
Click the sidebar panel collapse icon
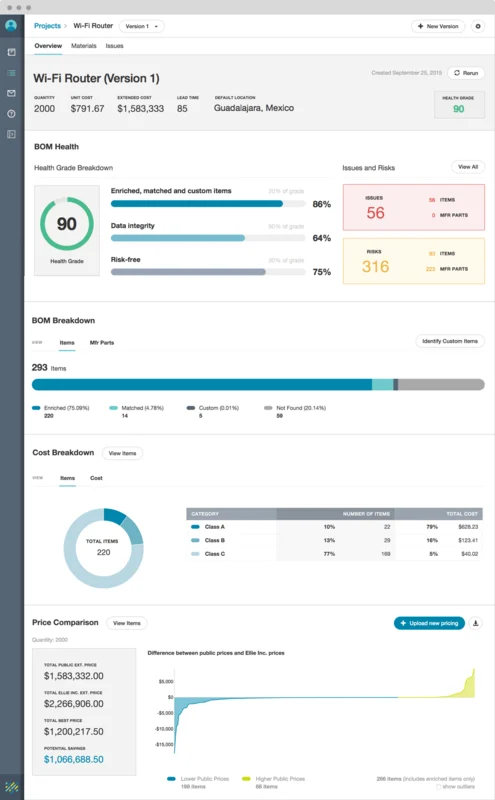coord(11,134)
